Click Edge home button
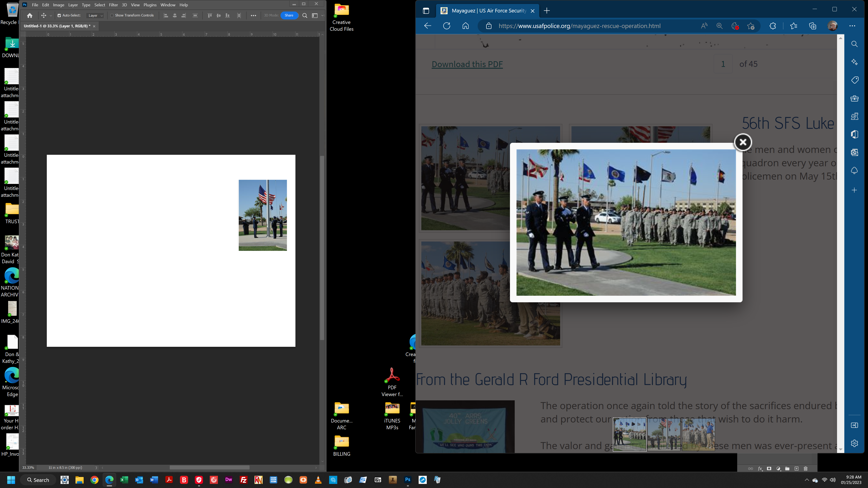The height and width of the screenshot is (488, 868). (465, 26)
